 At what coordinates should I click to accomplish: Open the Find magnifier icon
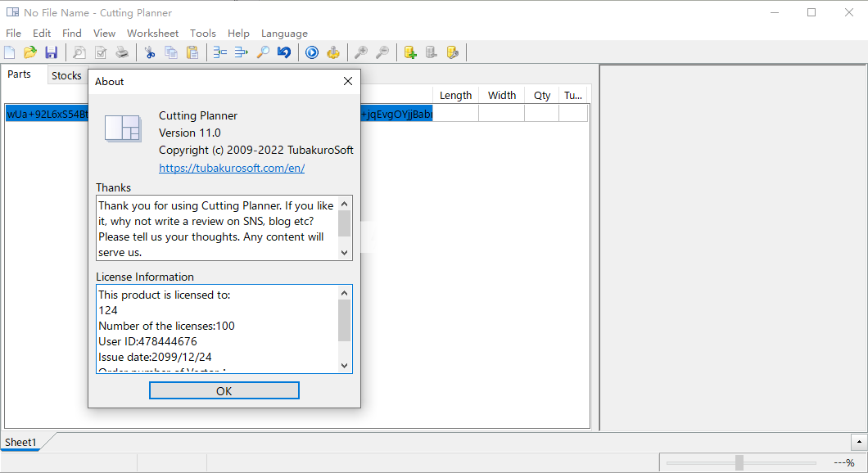pos(263,52)
